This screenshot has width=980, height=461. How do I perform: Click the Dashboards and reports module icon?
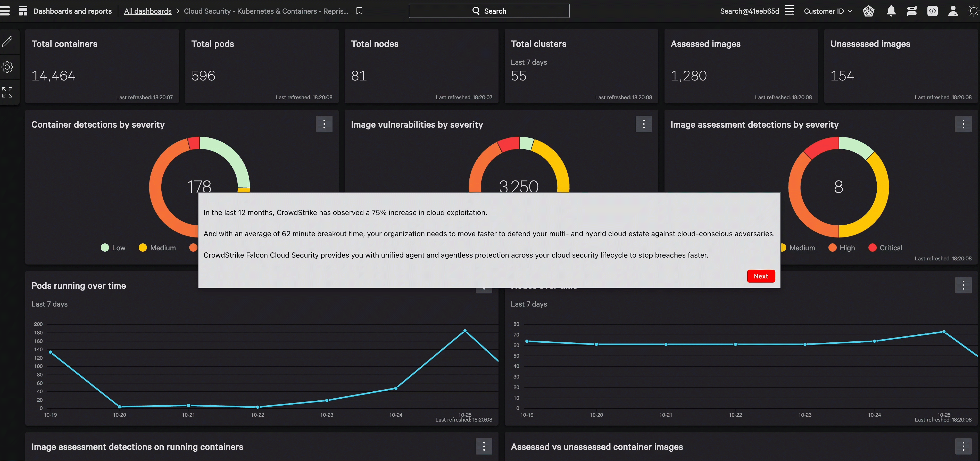23,11
